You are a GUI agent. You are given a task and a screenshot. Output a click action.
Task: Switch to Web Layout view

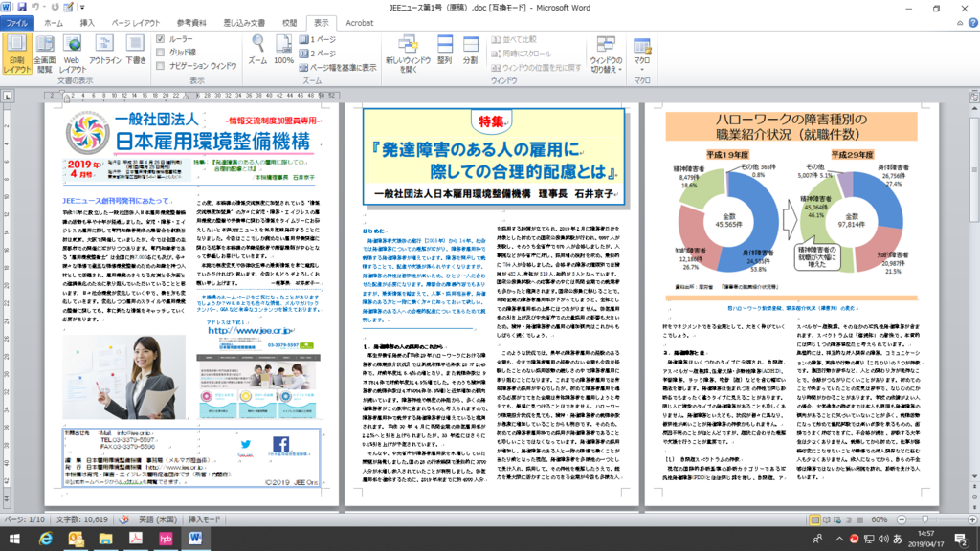[x=72, y=54]
